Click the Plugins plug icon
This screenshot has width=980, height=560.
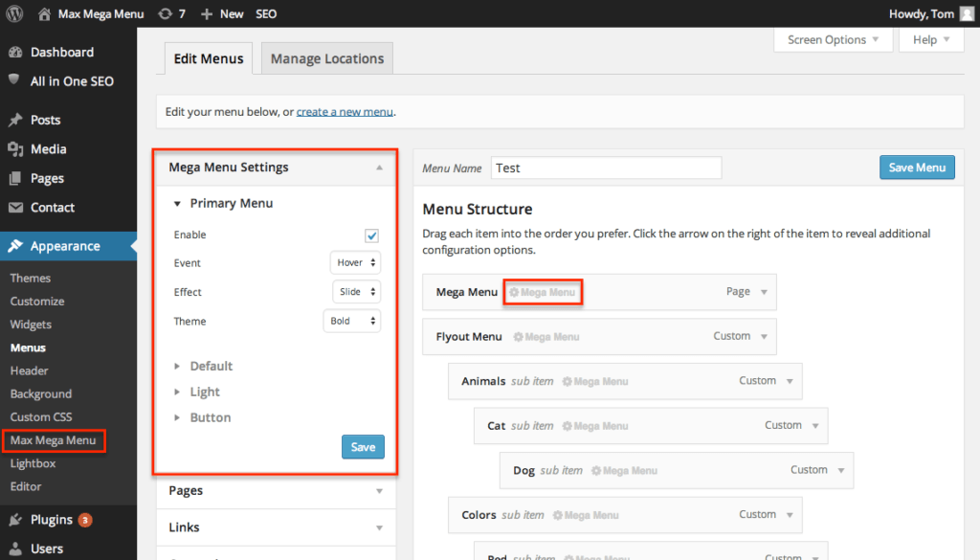[x=15, y=520]
